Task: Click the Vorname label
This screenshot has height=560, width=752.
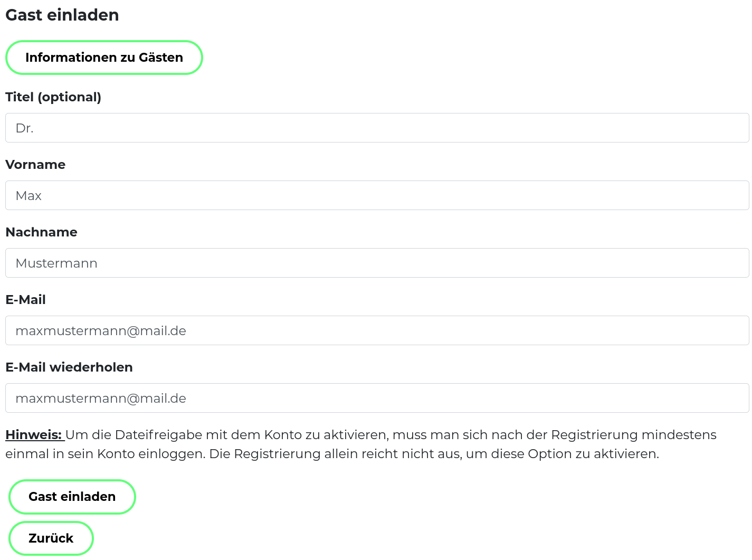Action: click(35, 165)
